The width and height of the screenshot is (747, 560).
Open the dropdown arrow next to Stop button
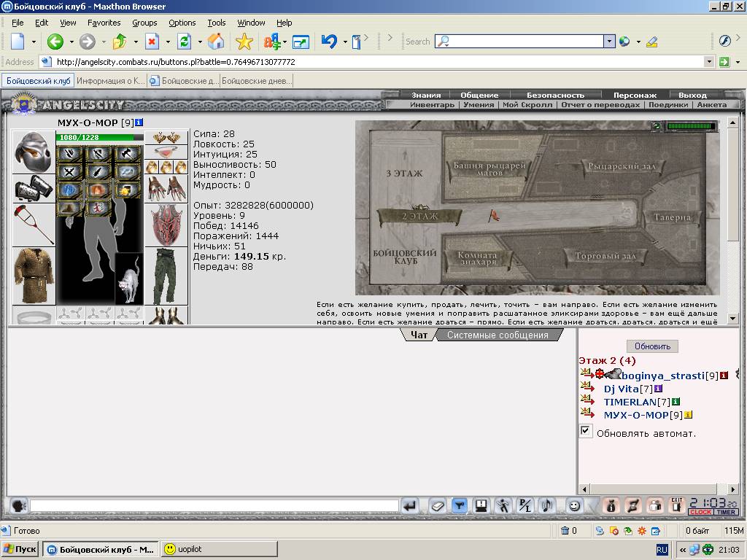(x=168, y=42)
